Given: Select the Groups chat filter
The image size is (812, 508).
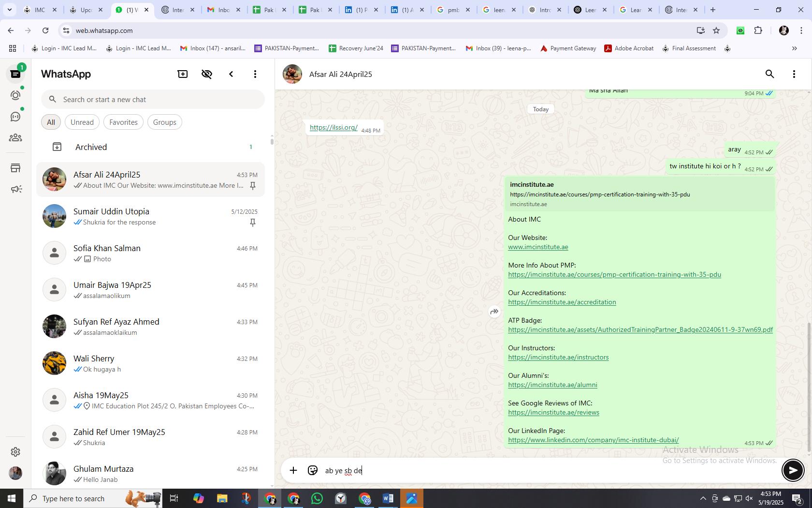Looking at the screenshot, I should (x=164, y=122).
